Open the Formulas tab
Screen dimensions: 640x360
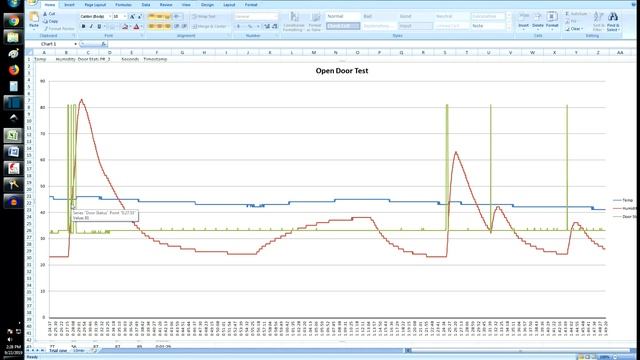[123, 5]
